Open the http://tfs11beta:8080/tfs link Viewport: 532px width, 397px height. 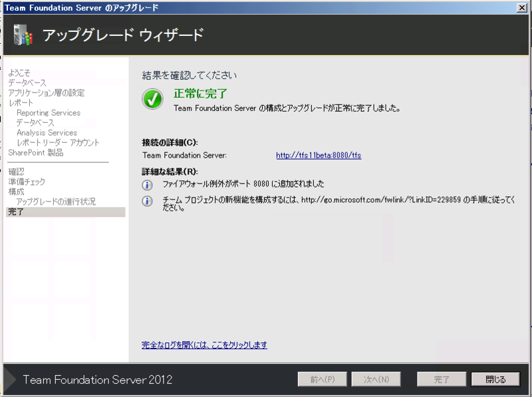pos(319,156)
